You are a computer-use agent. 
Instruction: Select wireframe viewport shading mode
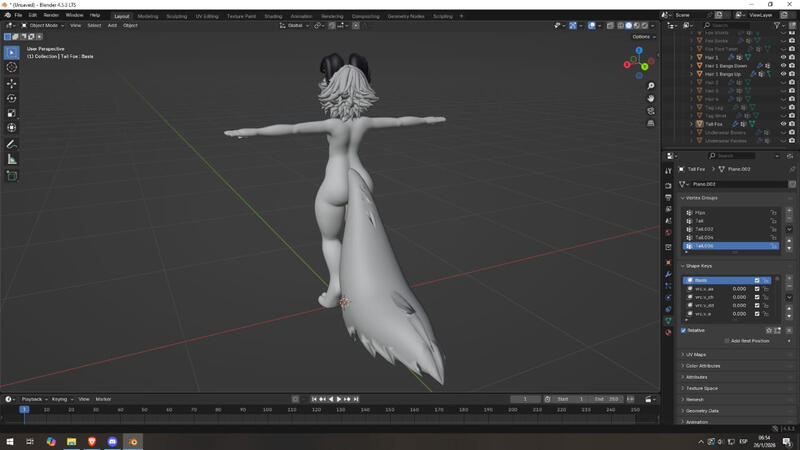click(x=620, y=26)
